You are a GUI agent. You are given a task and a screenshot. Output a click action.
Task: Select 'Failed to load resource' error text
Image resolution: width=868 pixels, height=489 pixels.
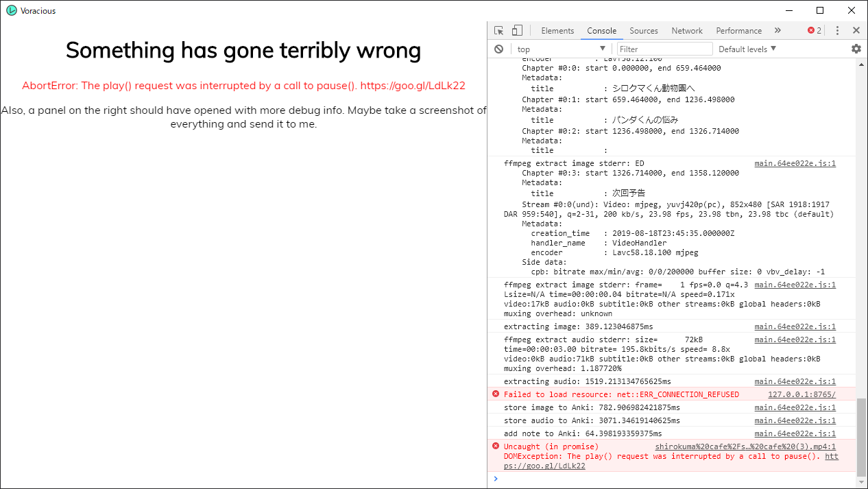pyautogui.click(x=621, y=394)
